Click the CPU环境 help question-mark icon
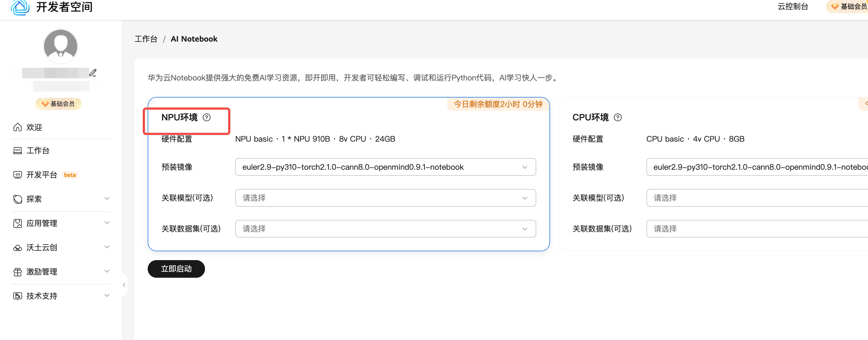Screen dimensions: 868x340 click(618, 118)
